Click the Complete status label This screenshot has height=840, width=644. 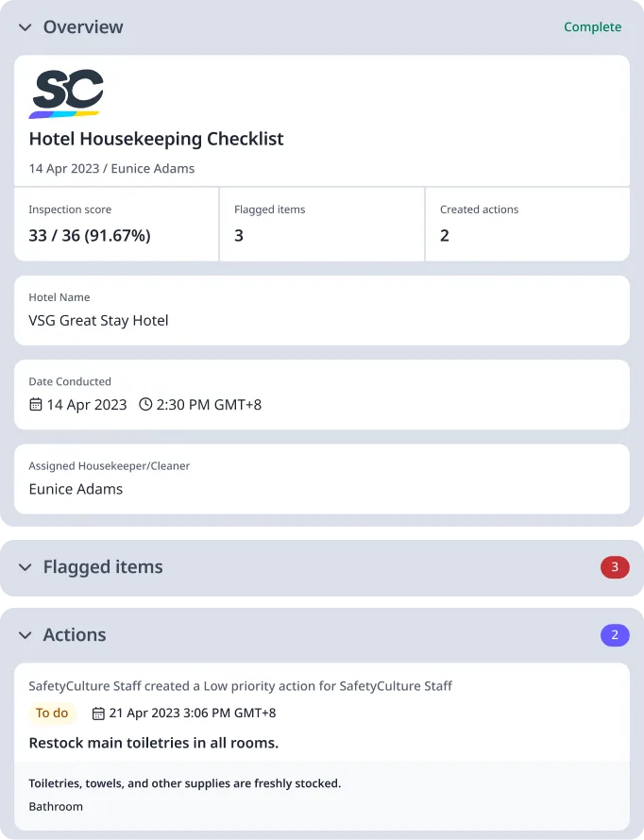point(593,27)
